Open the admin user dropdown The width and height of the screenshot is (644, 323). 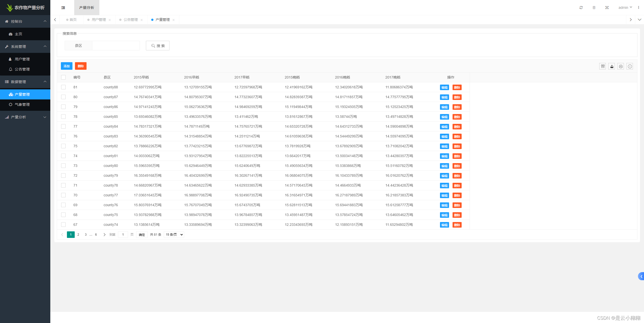click(x=625, y=8)
